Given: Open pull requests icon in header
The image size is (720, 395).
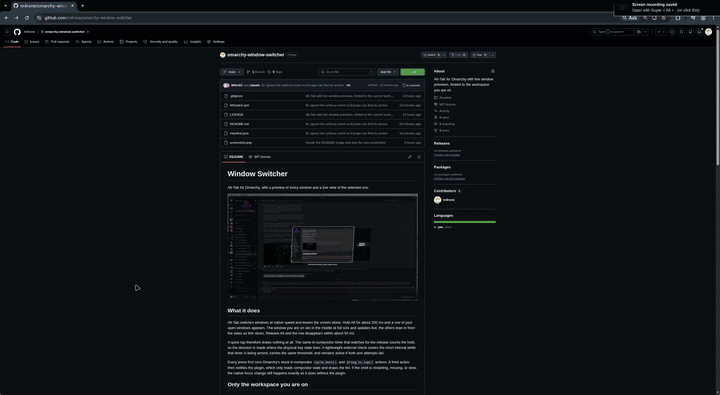Looking at the screenshot, I should pos(681,32).
